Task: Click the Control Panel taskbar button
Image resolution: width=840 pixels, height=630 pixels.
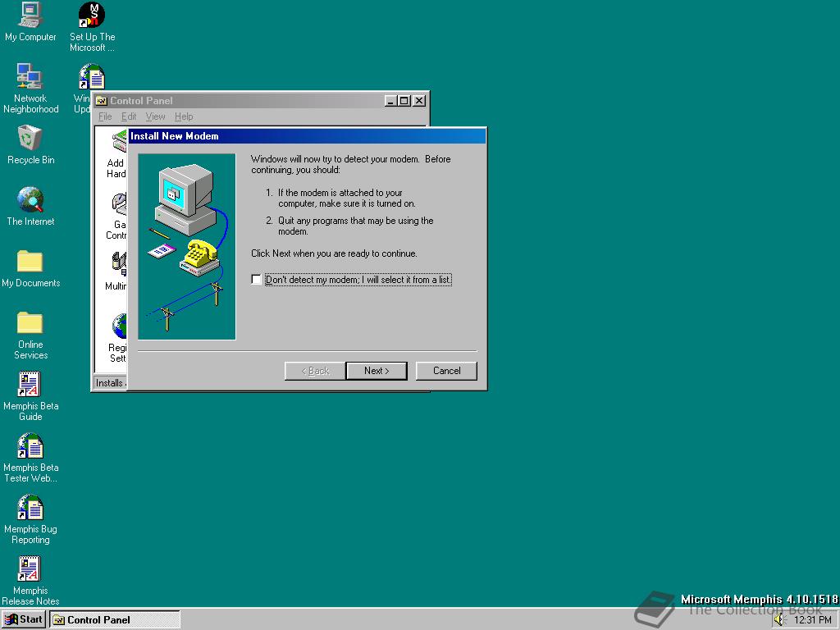Action: (115, 620)
